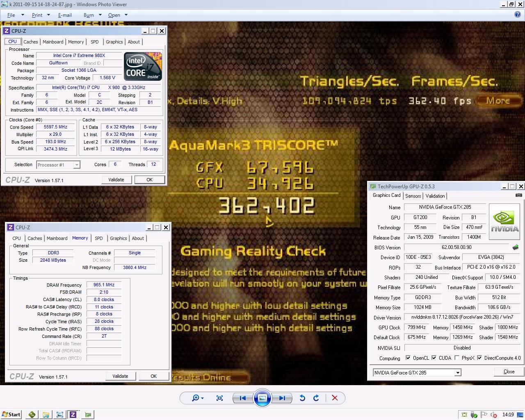The width and height of the screenshot is (525, 420).
Task: Expand the arrow next to Print menu
Action: (x=48, y=15)
